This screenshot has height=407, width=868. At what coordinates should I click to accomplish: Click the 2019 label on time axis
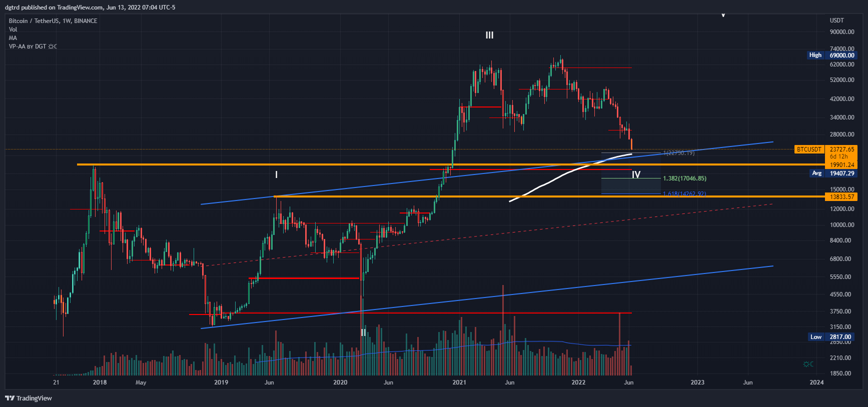221,382
